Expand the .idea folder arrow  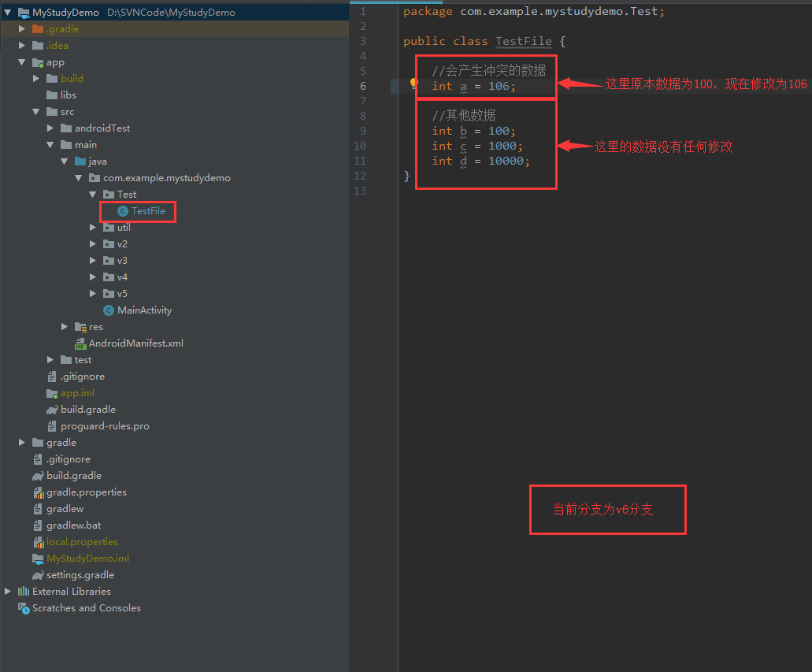coord(22,45)
